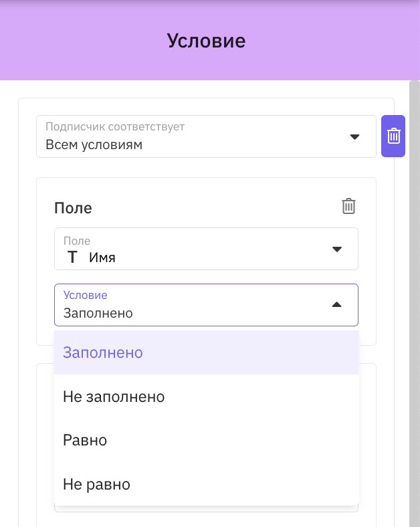The height and width of the screenshot is (527, 420).
Task: Select the Заполнено option in the list
Action: click(x=206, y=352)
